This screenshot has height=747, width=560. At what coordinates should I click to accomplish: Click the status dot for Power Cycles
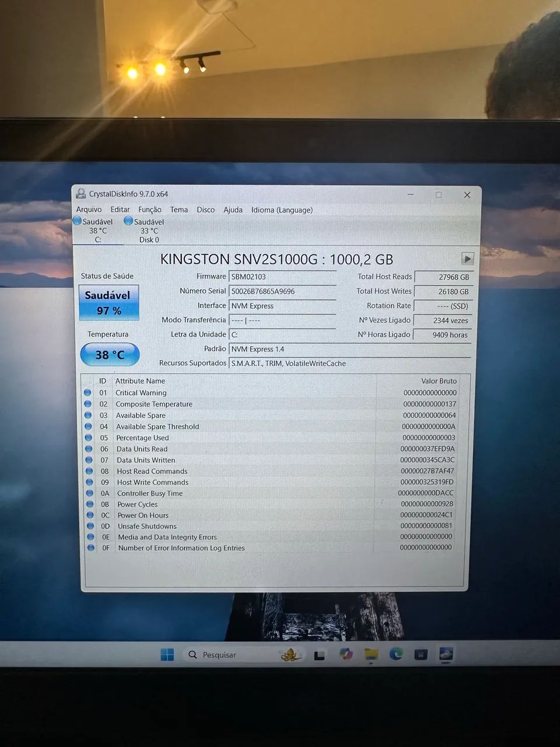[90, 504]
